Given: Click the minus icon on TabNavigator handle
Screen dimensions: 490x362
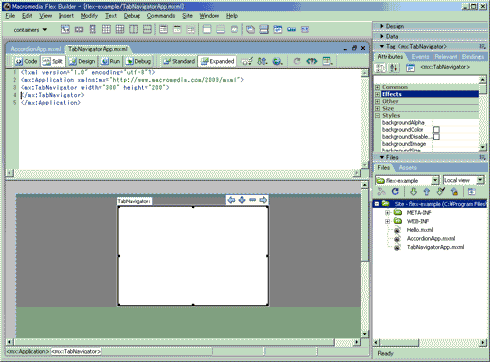Looking at the screenshot, I should click(253, 200).
